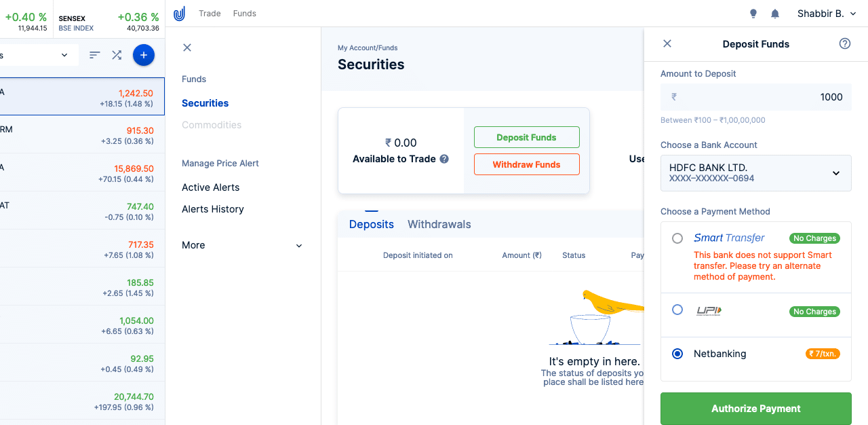
Task: Select the watchlist row priced 1,242.50
Action: [x=82, y=96]
